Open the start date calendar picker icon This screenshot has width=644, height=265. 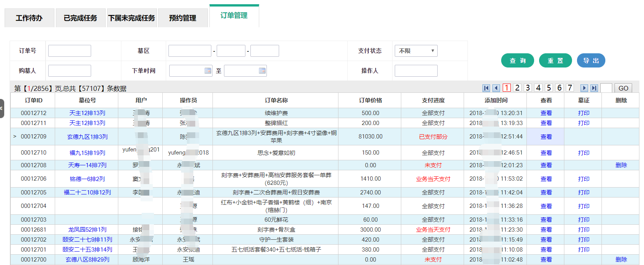point(208,71)
